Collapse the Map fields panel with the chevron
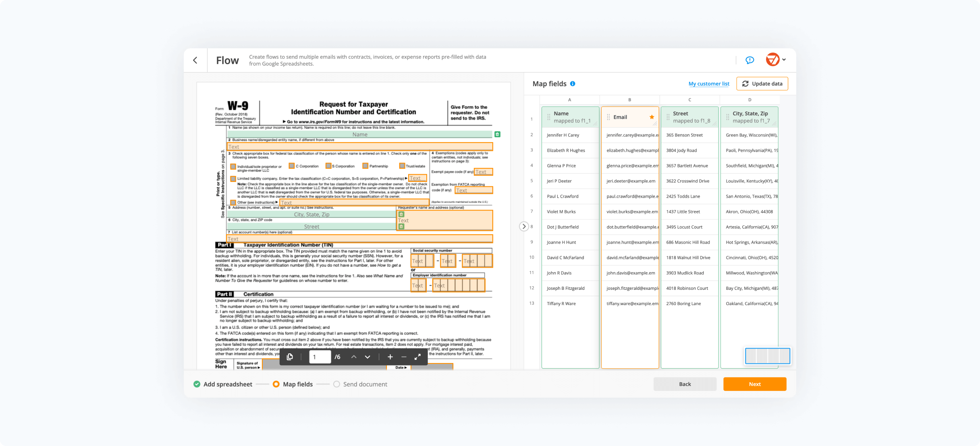 (523, 226)
